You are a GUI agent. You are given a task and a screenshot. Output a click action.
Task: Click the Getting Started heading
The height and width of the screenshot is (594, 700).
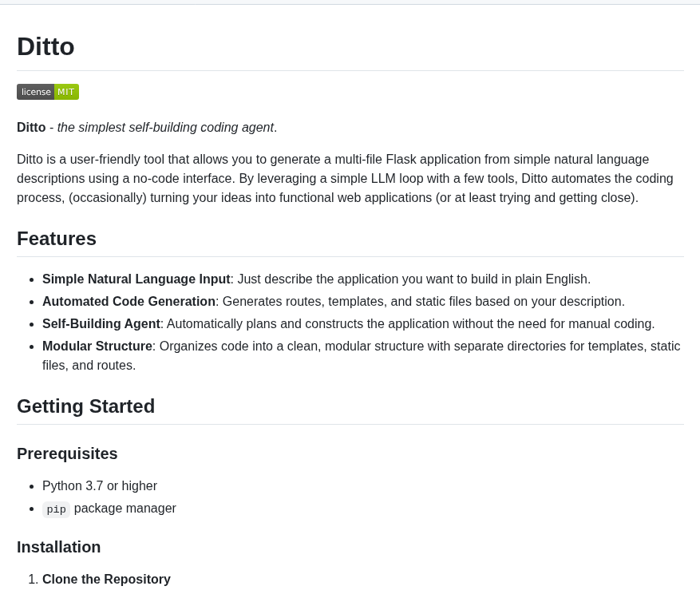click(85, 406)
